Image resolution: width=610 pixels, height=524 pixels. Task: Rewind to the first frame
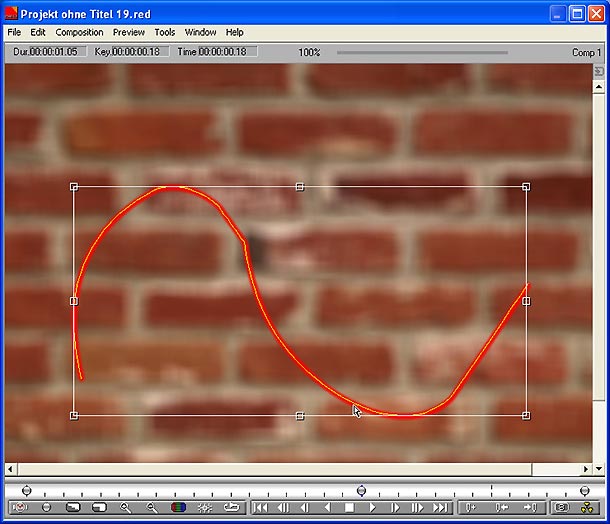(261, 508)
